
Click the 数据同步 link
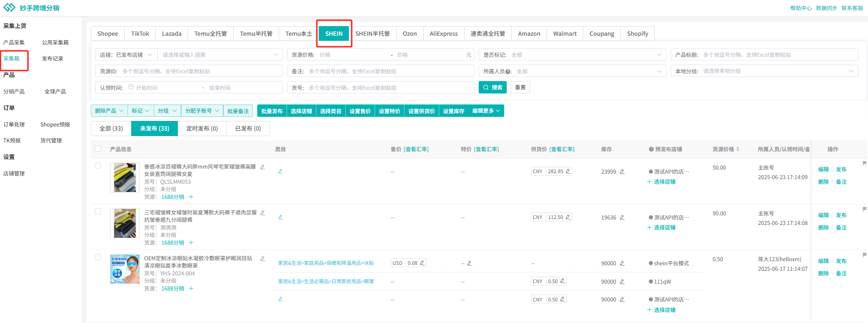click(827, 8)
